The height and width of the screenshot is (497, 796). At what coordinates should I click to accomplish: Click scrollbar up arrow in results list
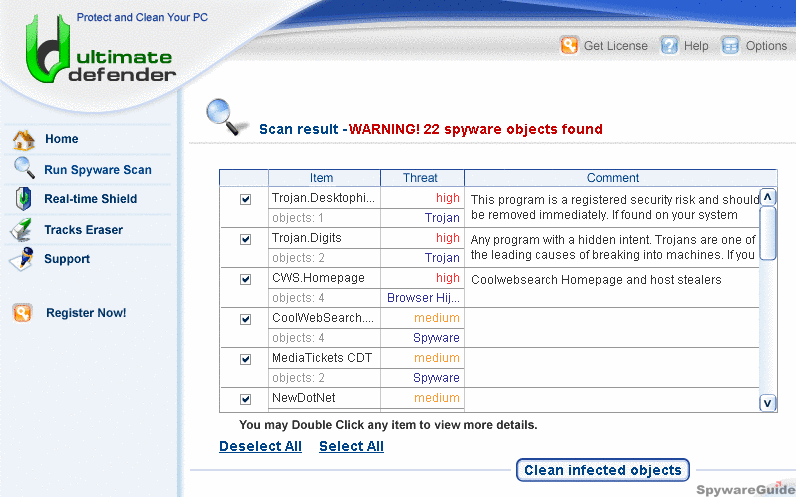pos(768,197)
